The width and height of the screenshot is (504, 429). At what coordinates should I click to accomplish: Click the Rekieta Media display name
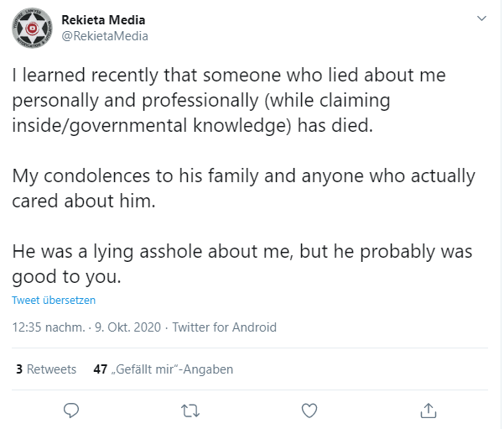(x=103, y=20)
